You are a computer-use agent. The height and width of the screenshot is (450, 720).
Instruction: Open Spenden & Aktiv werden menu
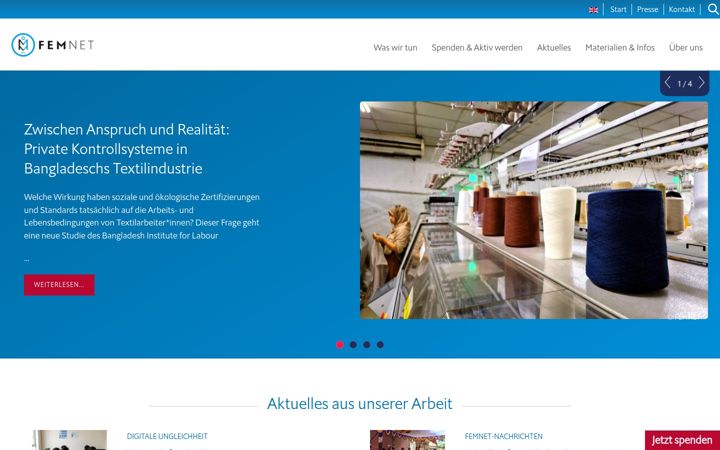pos(477,47)
